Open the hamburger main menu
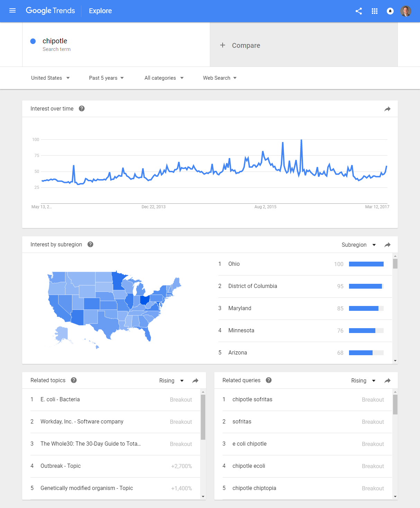Screen dimensions: 420x508 (12, 11)
